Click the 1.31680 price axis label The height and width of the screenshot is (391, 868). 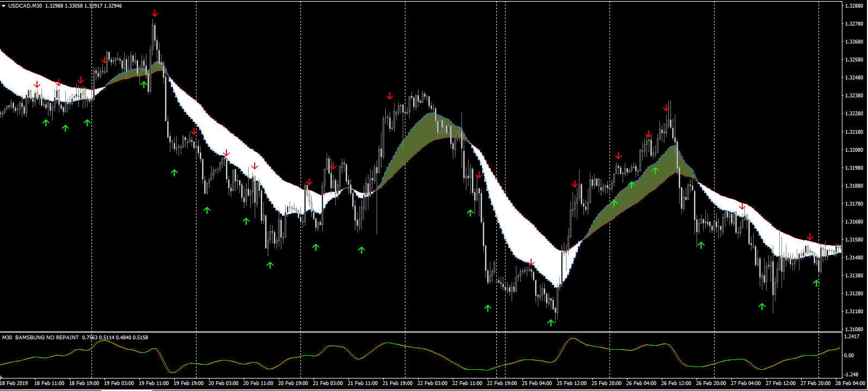(853, 222)
